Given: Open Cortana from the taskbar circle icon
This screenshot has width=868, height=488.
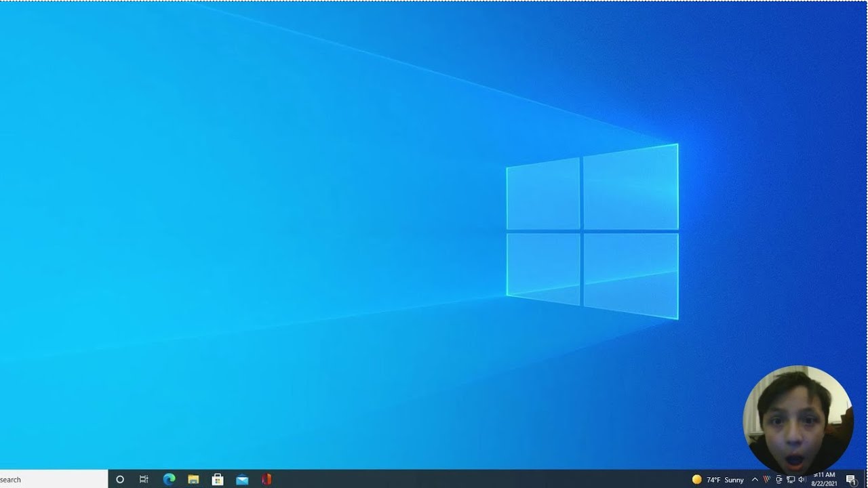Looking at the screenshot, I should (x=120, y=479).
